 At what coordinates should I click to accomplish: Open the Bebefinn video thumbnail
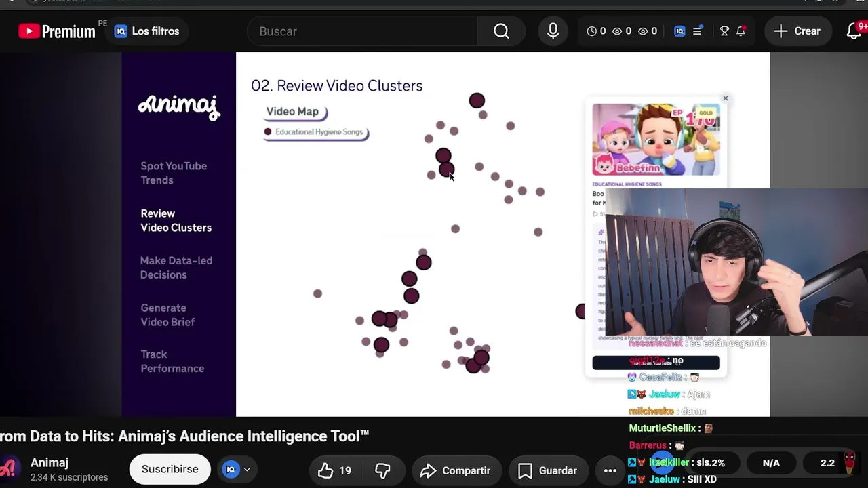click(656, 140)
